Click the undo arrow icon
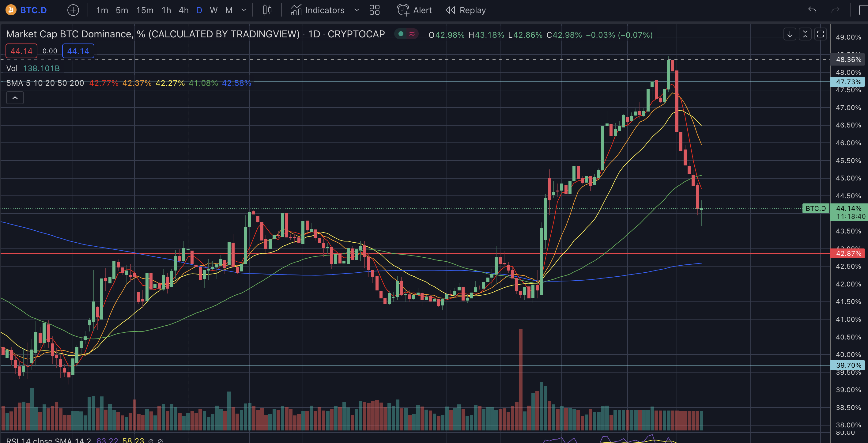 (812, 10)
